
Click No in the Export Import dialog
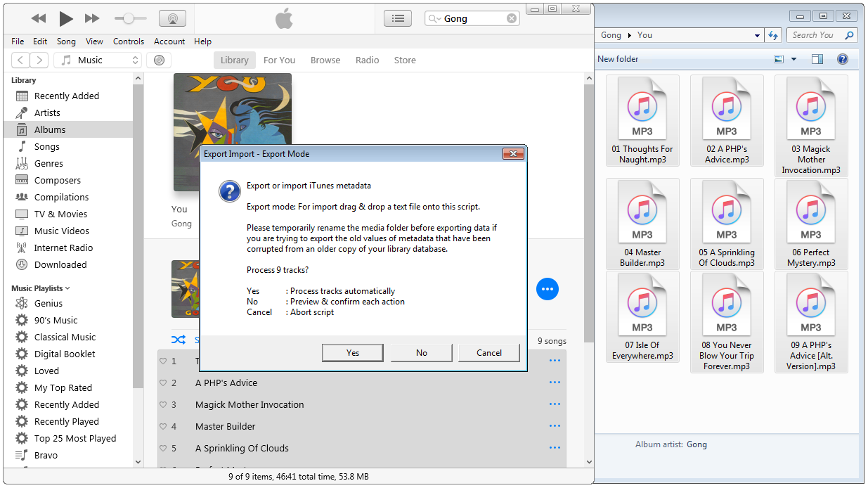point(422,353)
